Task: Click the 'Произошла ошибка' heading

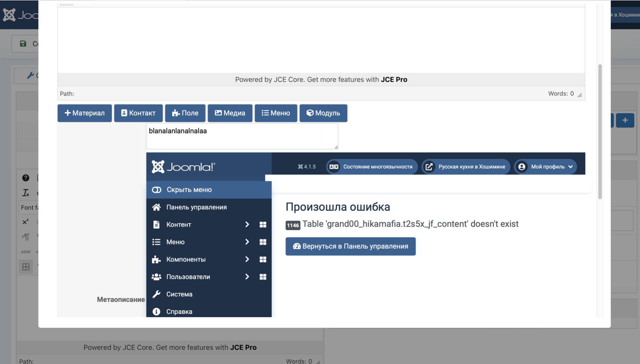Action: [x=338, y=207]
